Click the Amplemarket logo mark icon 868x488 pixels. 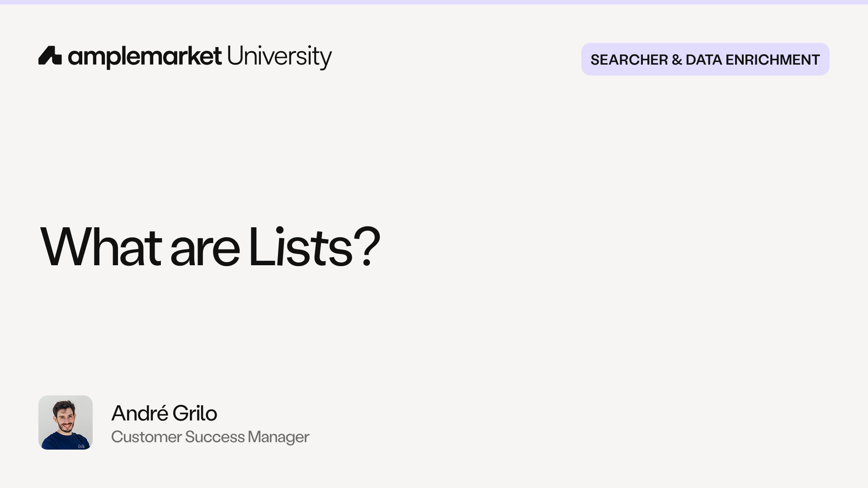click(50, 56)
